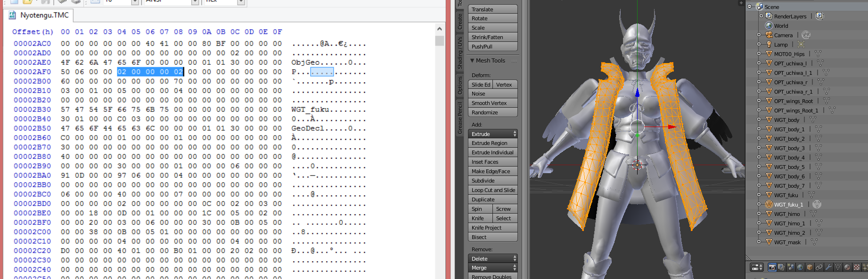Open the Scene properties tab
Viewport: 868px width, 279px height.
(x=791, y=267)
